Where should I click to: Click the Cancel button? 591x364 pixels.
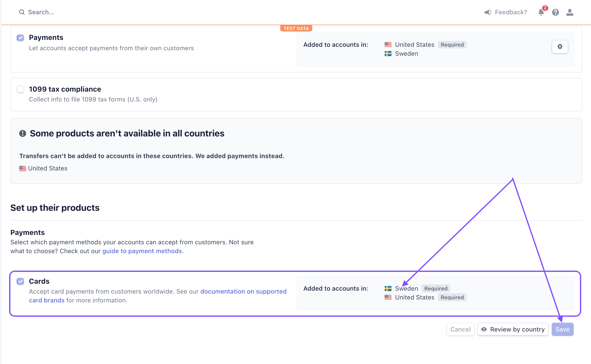coord(460,329)
